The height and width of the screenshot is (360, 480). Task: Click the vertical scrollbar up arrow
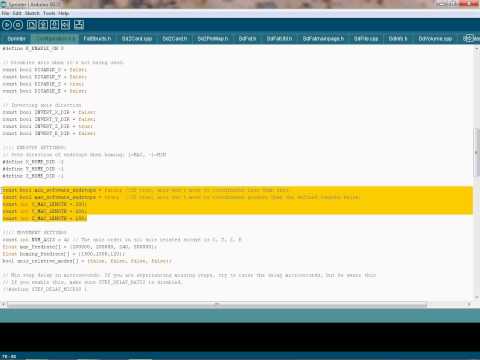(x=476, y=49)
